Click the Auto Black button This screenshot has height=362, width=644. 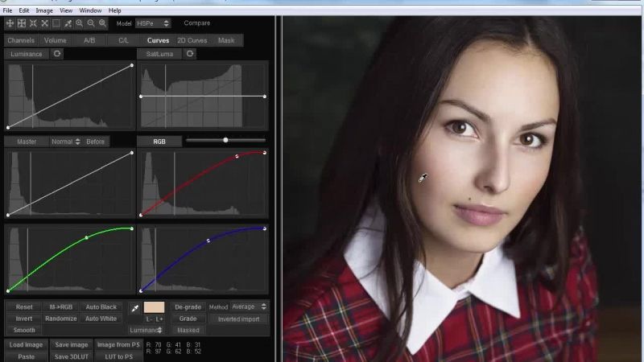101,306
